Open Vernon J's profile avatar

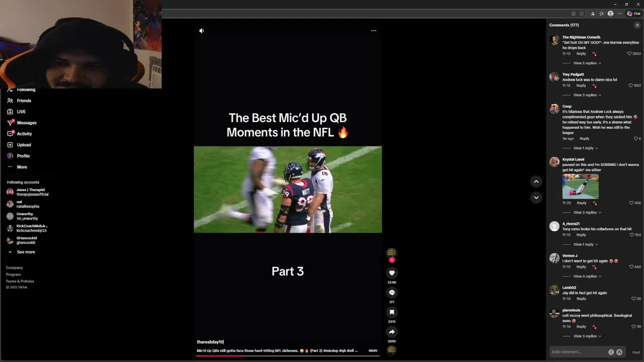pyautogui.click(x=554, y=258)
